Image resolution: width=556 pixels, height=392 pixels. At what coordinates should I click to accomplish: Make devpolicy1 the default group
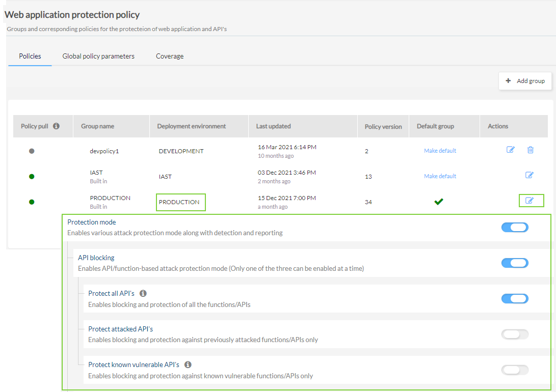click(x=440, y=151)
